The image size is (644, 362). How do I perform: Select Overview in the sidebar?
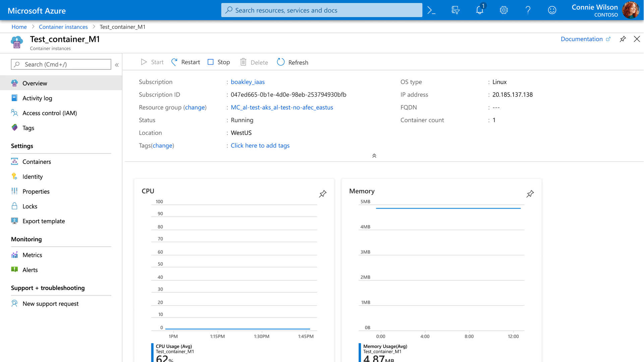click(x=61, y=83)
